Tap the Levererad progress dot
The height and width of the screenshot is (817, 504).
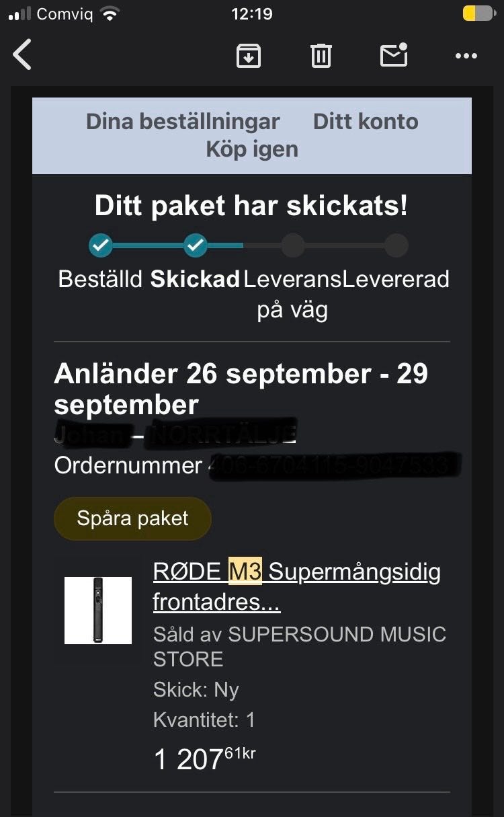click(396, 245)
